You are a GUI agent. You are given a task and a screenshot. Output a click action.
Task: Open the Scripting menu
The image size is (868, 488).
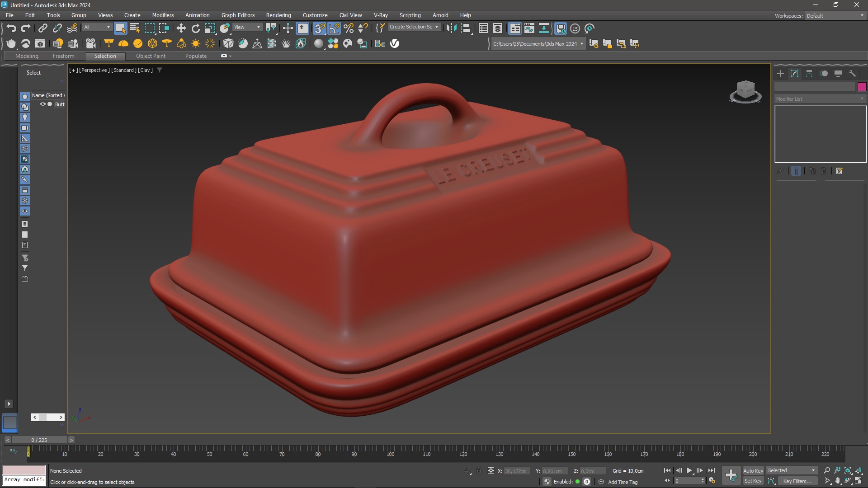click(x=410, y=15)
